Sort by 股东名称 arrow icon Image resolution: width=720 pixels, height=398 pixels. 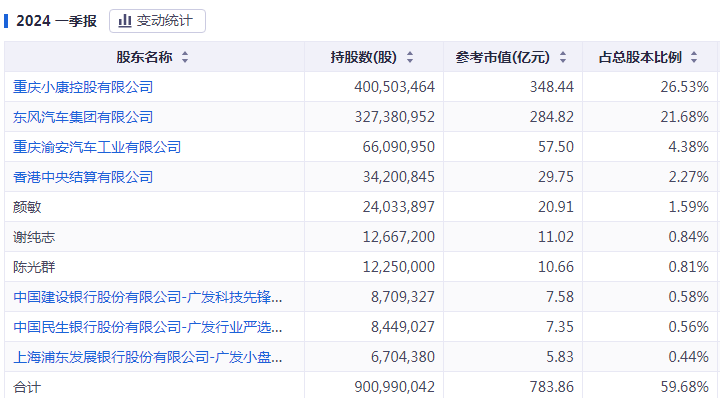pos(185,57)
